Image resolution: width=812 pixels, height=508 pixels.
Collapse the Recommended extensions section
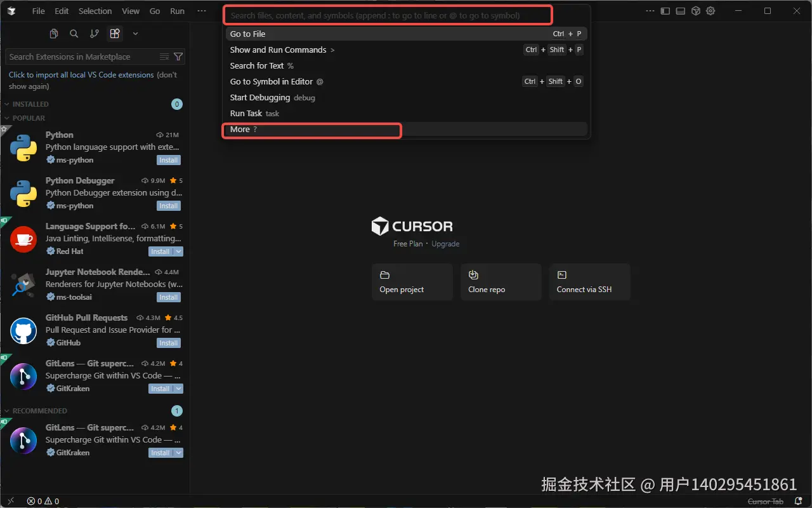[39, 411]
